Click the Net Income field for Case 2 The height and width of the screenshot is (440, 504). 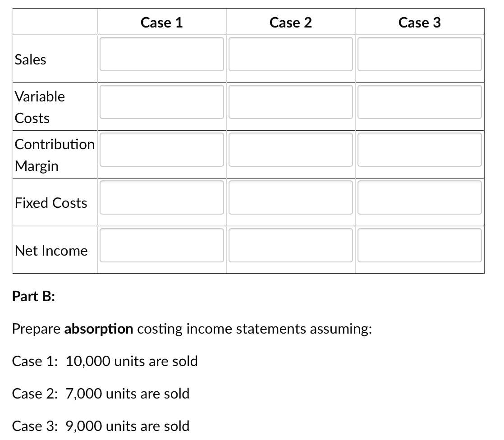tap(290, 245)
